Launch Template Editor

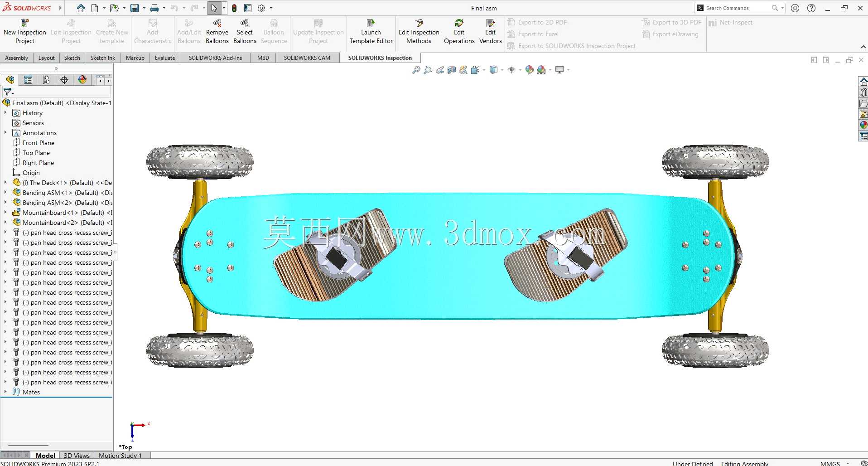(371, 31)
